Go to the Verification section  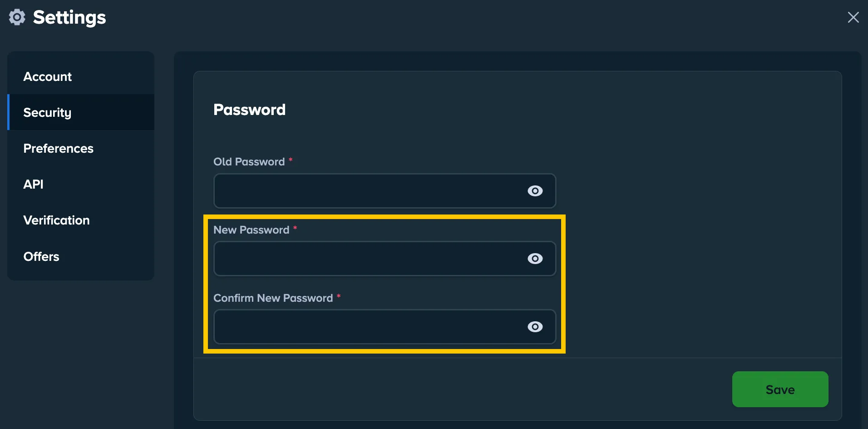[x=56, y=220]
